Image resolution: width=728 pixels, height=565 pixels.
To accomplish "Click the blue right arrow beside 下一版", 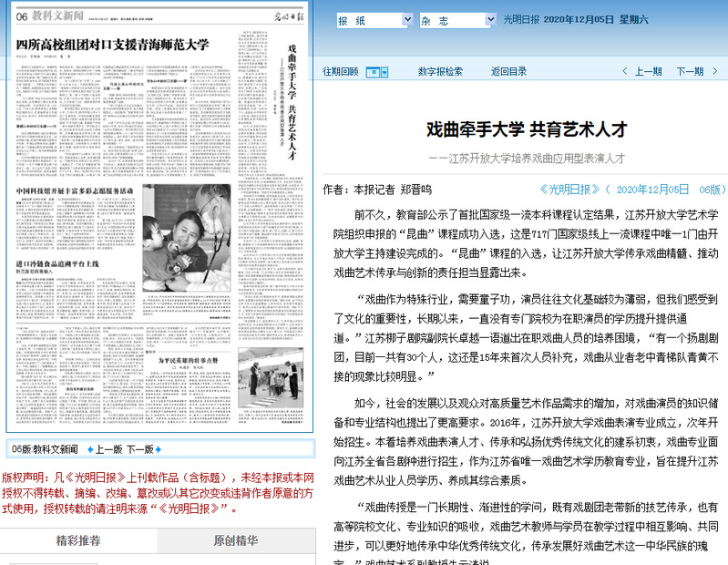I will [159, 449].
